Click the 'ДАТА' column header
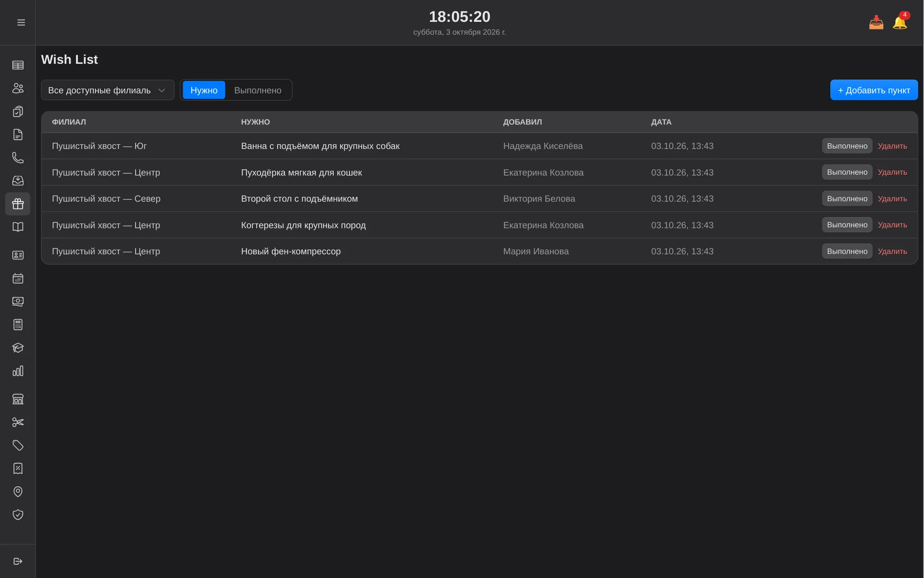Viewport: 924px width, 578px height. pos(661,122)
